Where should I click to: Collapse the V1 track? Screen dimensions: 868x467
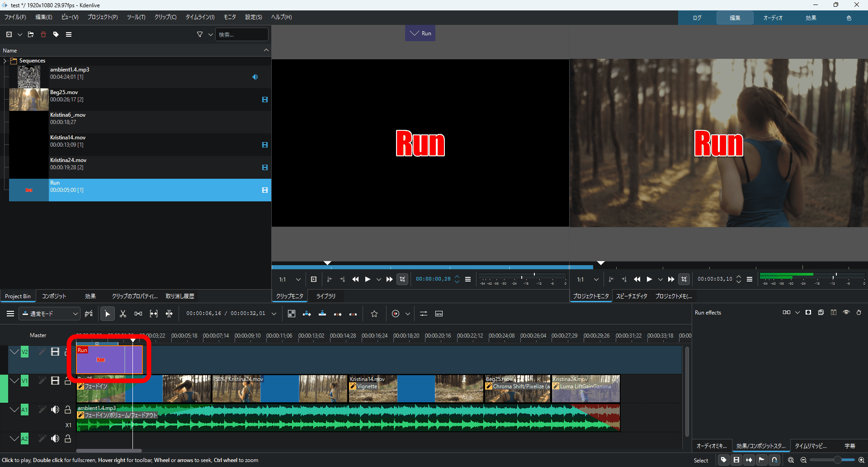click(x=14, y=381)
